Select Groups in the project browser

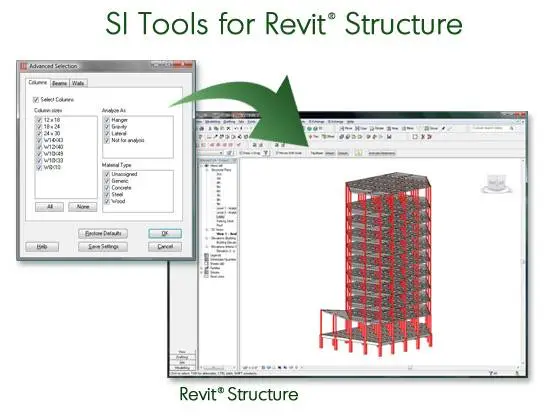pos(215,272)
